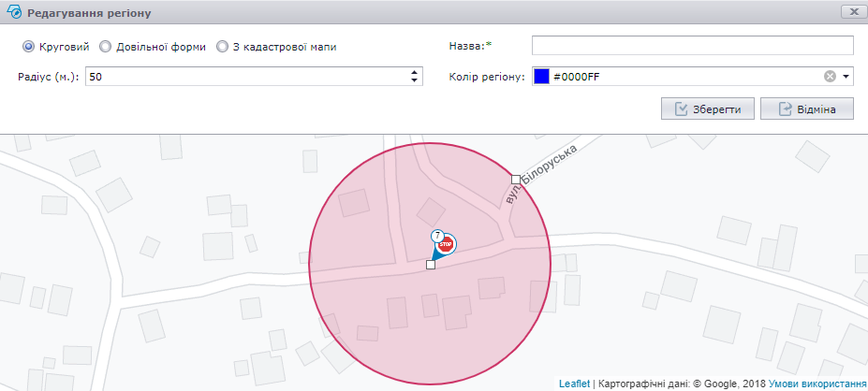The image size is (868, 391).
Task: Select the Довільної форми radio option
Action: coord(105,47)
